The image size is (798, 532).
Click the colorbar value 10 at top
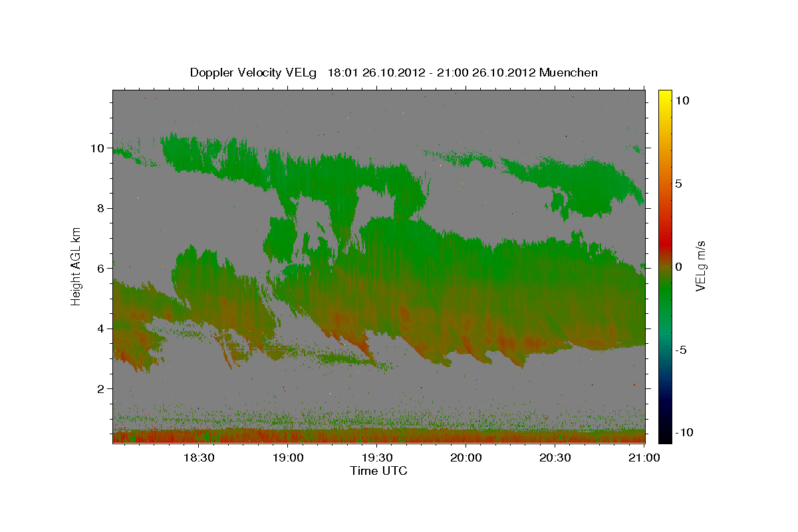(682, 100)
